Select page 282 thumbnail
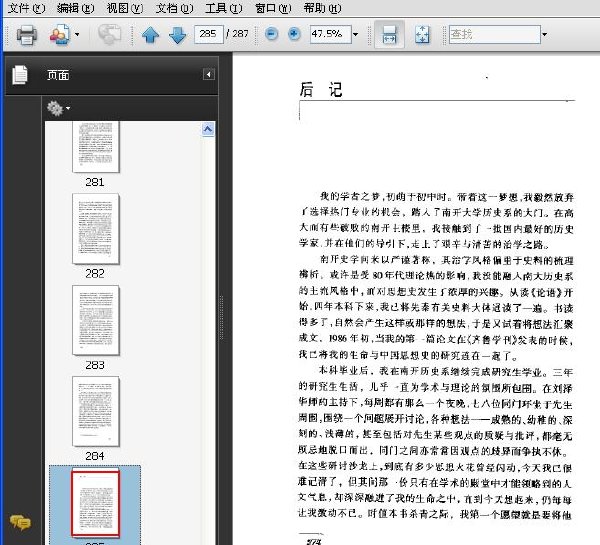Image resolution: width=600 pixels, height=545 pixels. 96,228
